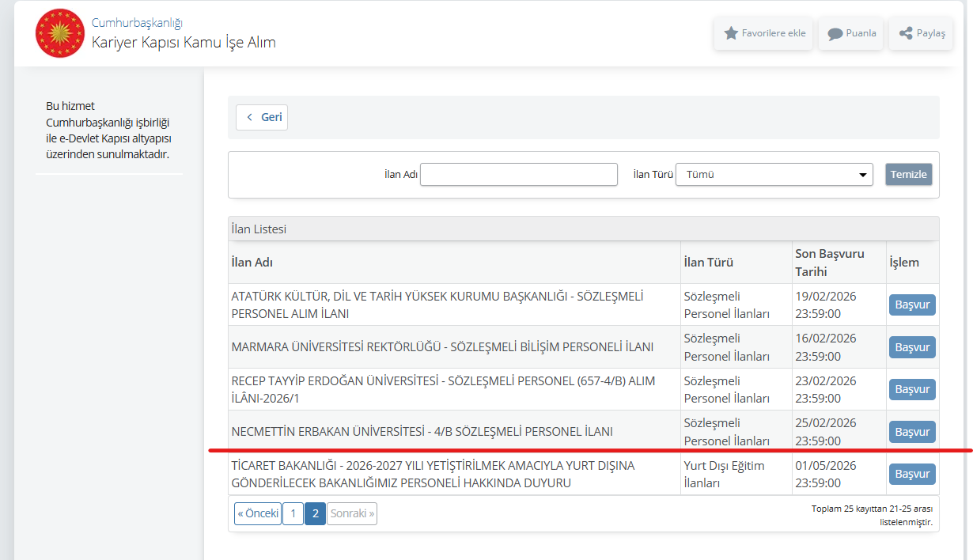This screenshot has height=560, width=973.
Task: Click the Son Başvuru Tarihi column header
Action: [829, 263]
